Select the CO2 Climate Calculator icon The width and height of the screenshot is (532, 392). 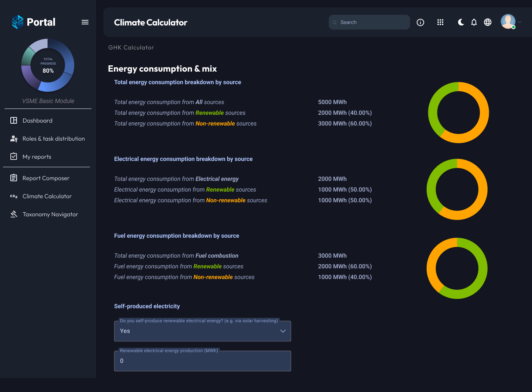(14, 196)
